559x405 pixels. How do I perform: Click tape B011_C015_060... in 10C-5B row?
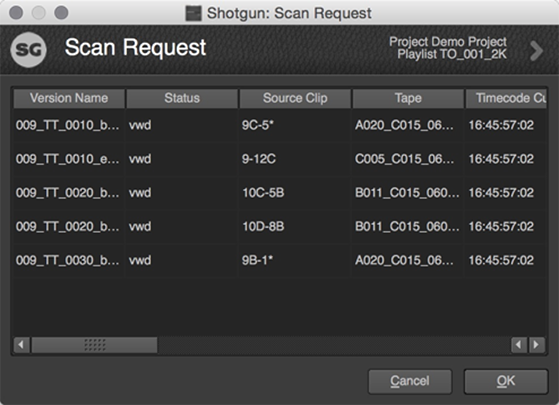[x=407, y=193]
